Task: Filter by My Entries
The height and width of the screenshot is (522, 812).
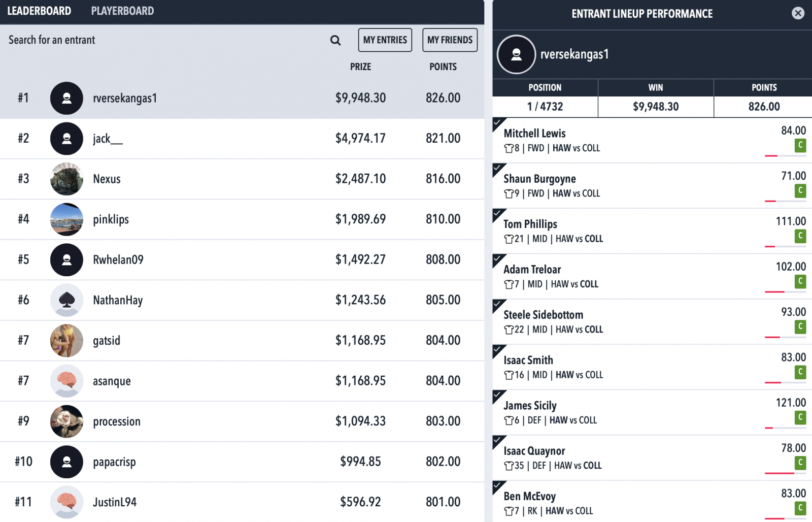Action: point(385,40)
